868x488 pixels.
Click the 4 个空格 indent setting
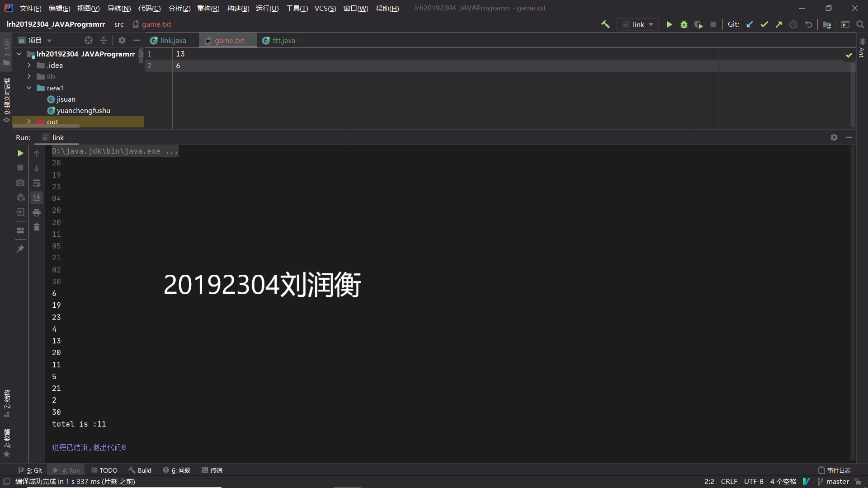pos(783,482)
